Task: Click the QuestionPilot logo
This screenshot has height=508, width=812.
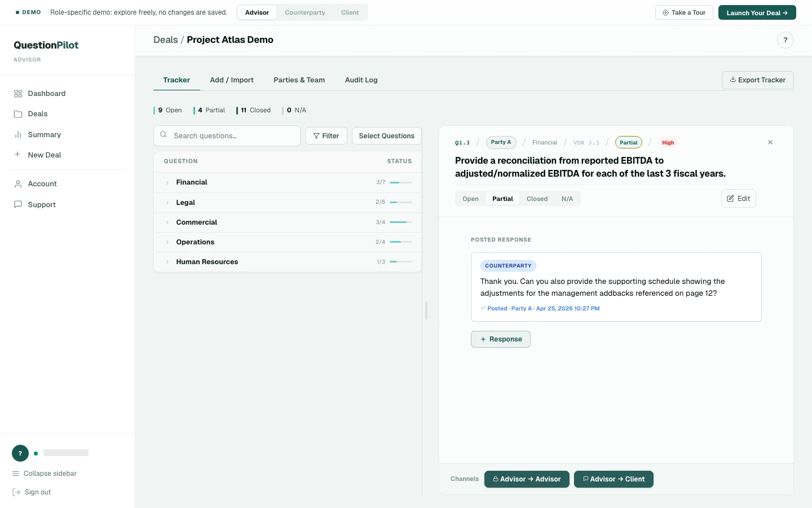Action: [x=46, y=45]
